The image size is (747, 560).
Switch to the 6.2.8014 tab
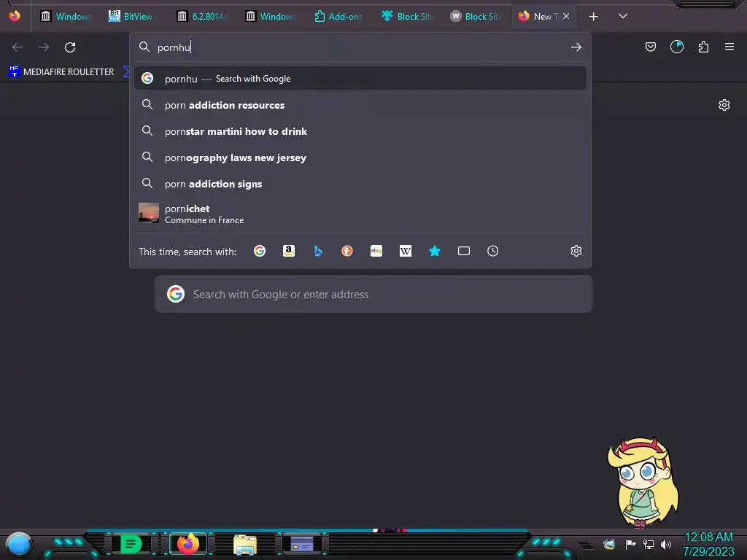point(202,16)
